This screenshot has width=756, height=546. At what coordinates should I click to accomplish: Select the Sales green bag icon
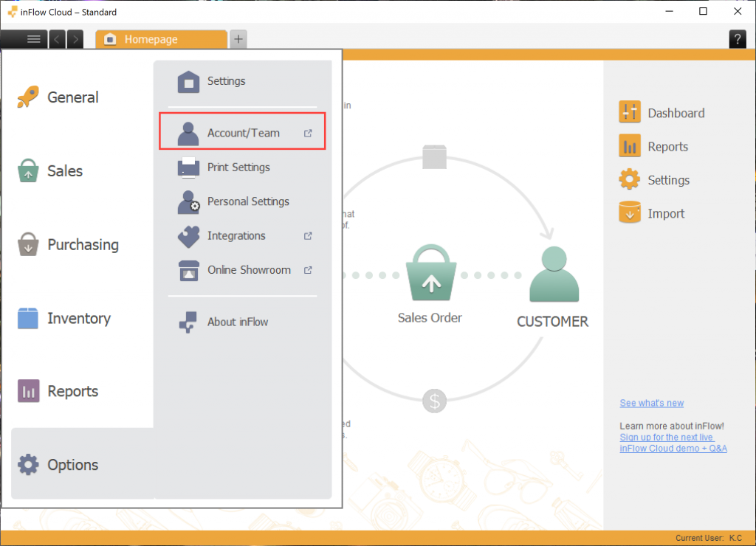(28, 170)
